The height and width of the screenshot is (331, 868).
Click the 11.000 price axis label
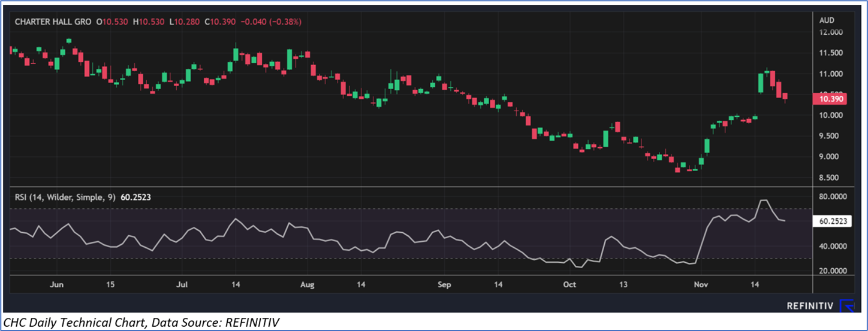831,74
